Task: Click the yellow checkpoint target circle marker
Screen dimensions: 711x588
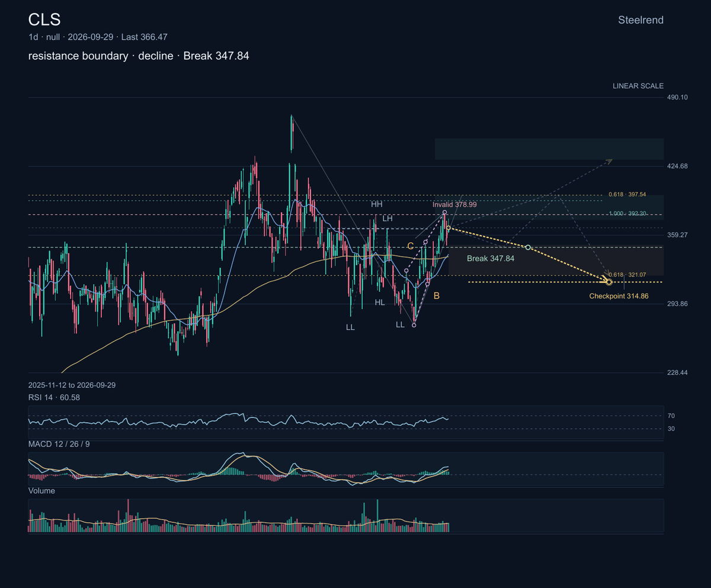Action: pyautogui.click(x=609, y=282)
